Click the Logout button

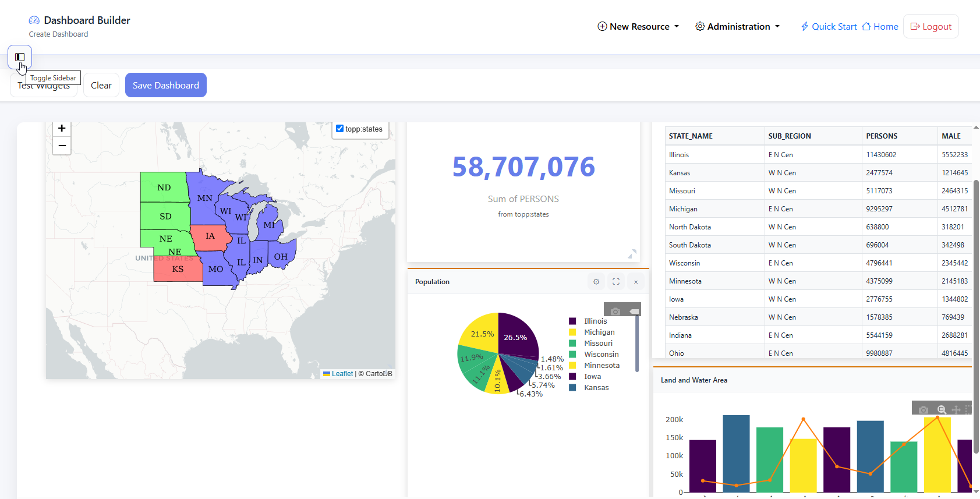[931, 27]
